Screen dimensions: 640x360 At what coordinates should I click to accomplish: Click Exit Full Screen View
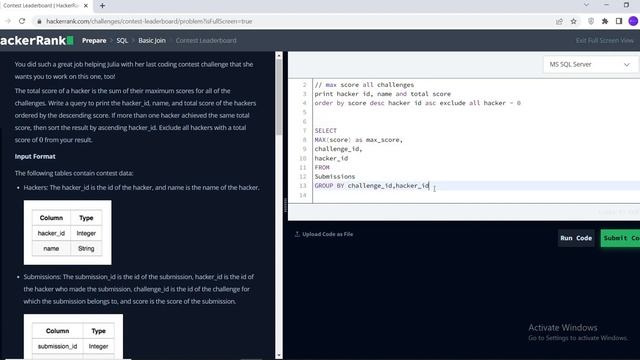(x=604, y=40)
